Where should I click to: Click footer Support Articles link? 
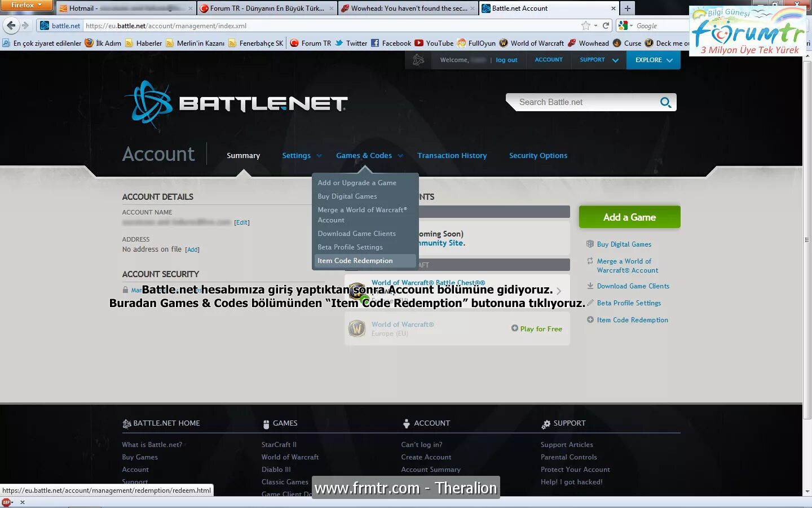coord(567,445)
